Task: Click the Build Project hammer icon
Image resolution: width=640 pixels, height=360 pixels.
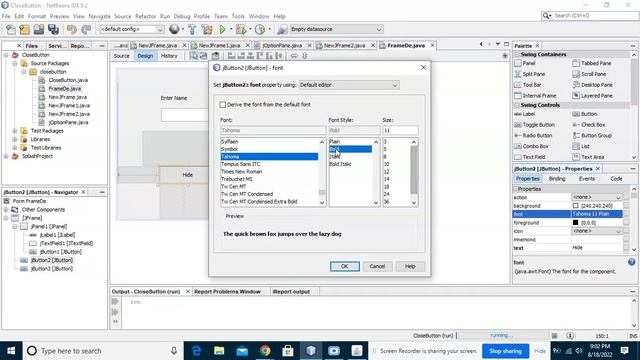Action: [x=192, y=29]
